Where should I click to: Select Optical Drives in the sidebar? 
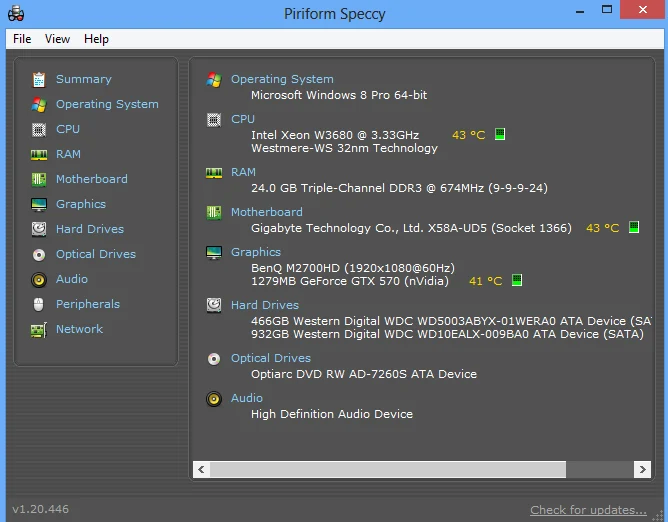click(x=96, y=254)
